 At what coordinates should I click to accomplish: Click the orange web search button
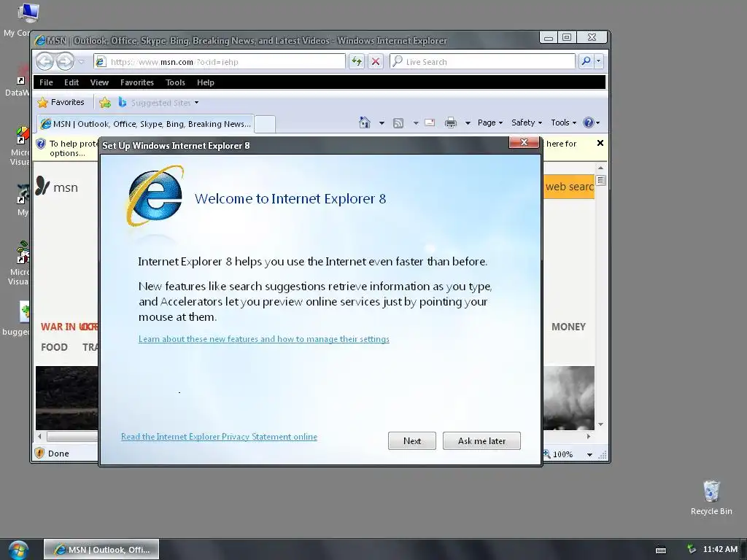[x=569, y=187]
